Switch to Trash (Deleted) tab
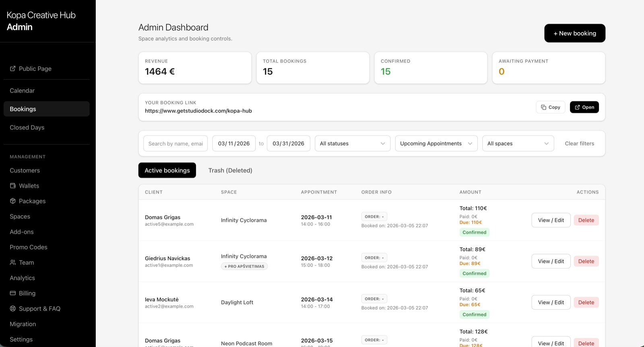The height and width of the screenshot is (347, 644). click(230, 171)
